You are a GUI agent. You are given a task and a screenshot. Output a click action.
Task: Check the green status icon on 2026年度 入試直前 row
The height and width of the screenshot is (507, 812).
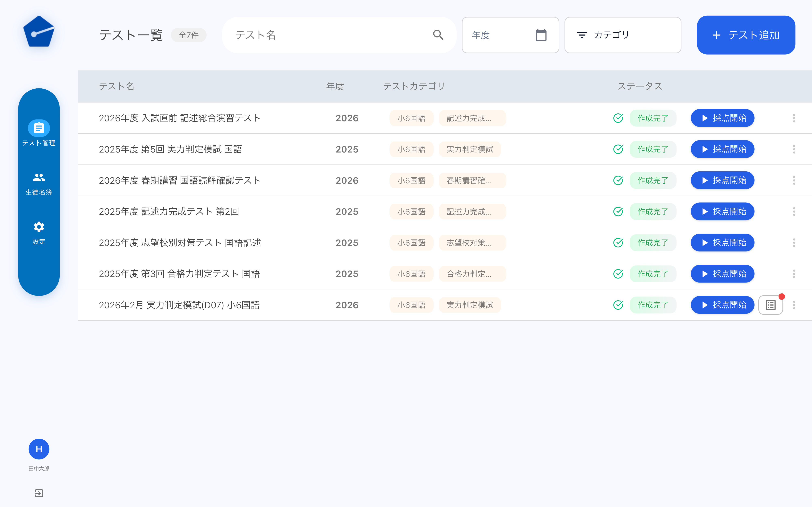pos(618,118)
